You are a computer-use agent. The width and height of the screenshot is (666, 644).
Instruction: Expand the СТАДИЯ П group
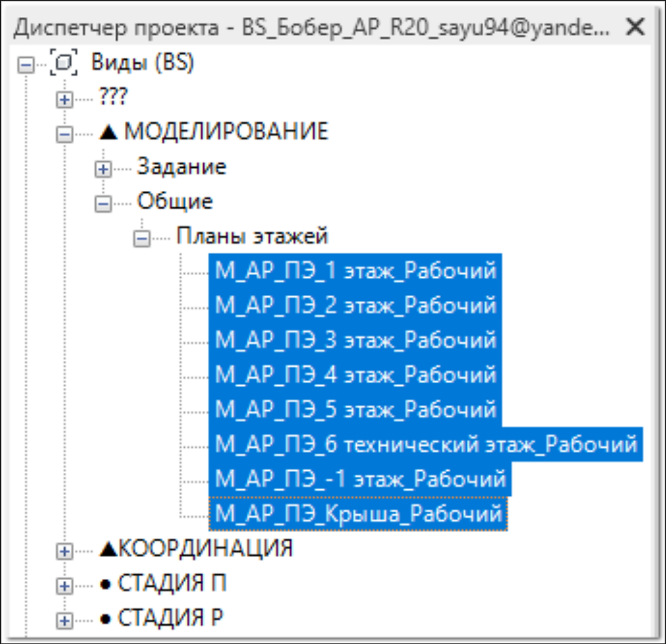click(65, 586)
